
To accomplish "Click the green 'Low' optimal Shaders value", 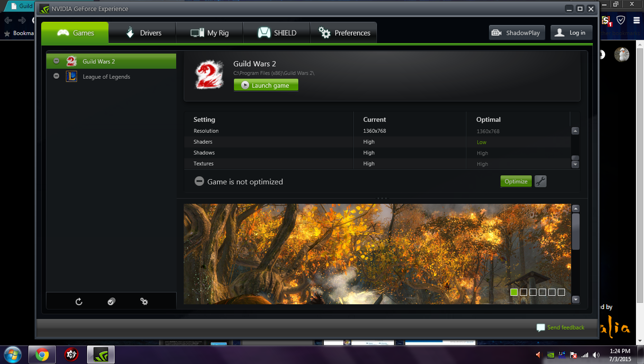I will pyautogui.click(x=482, y=142).
